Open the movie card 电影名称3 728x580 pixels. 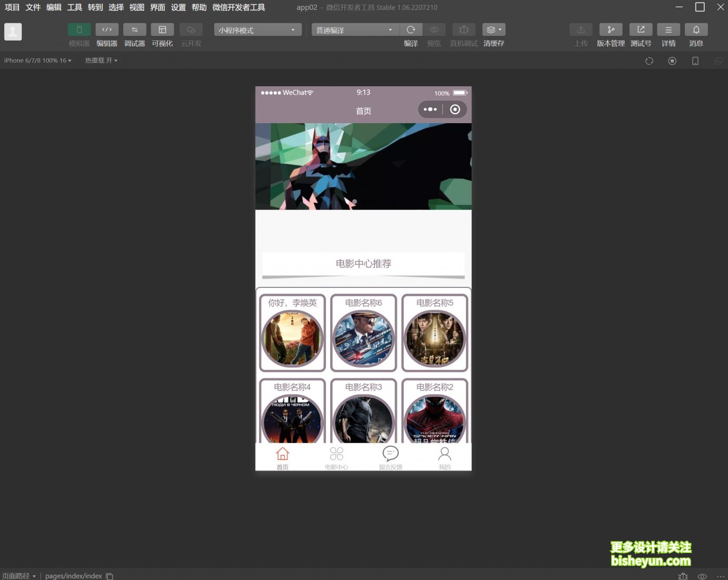pos(363,411)
